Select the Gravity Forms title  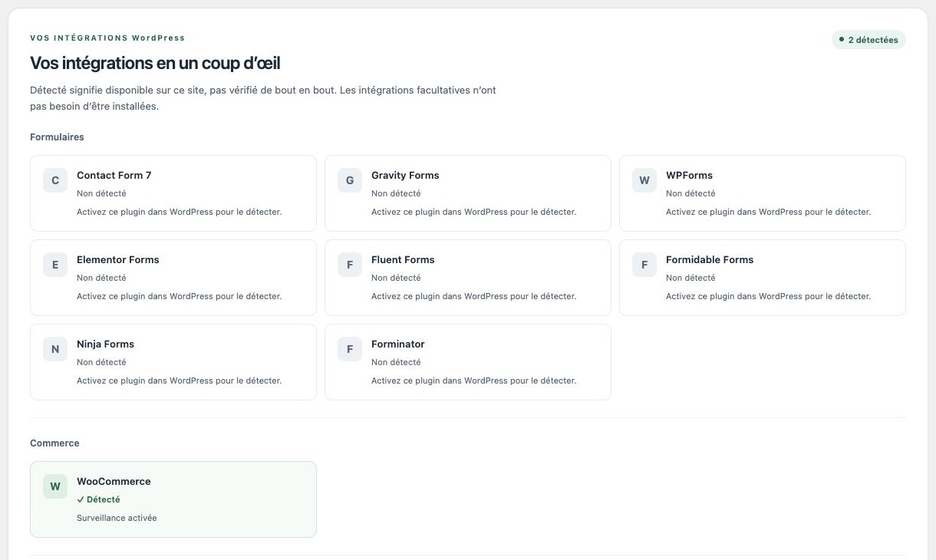click(x=405, y=176)
